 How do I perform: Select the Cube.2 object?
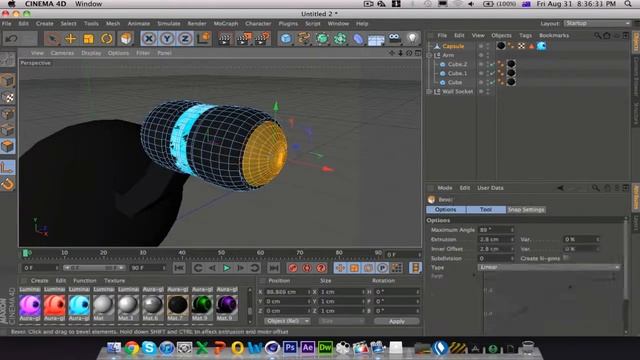click(x=457, y=64)
